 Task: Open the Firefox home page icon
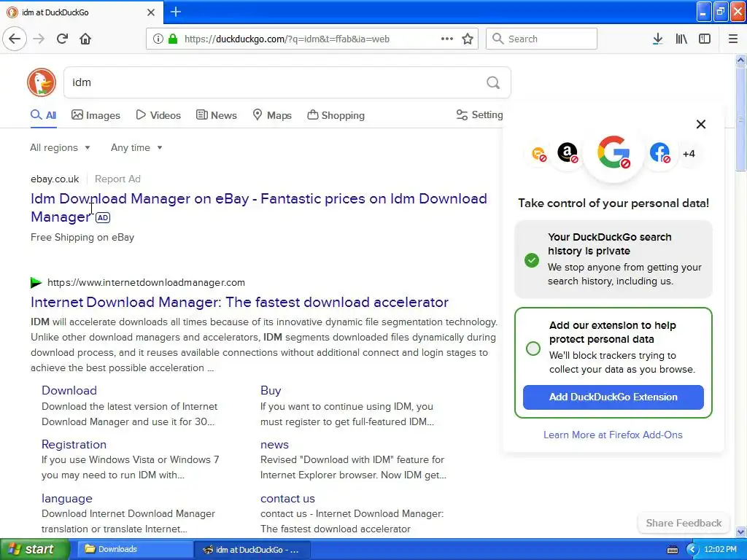point(85,39)
